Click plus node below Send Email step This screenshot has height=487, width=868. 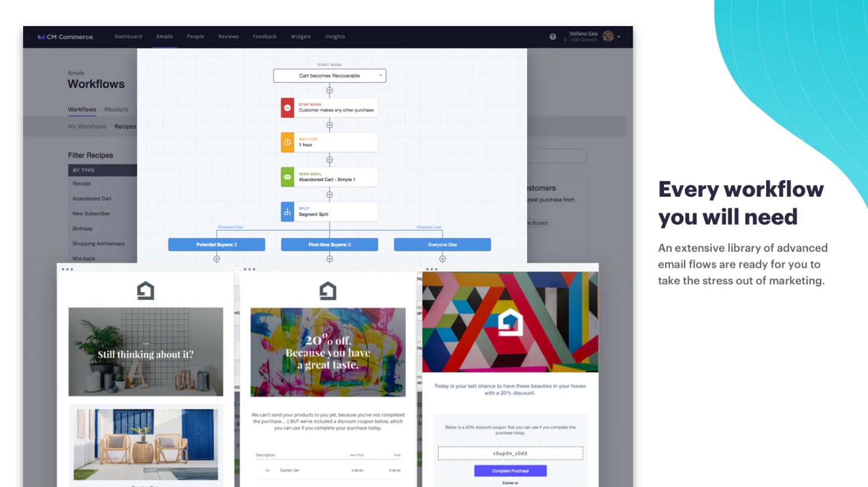[330, 194]
